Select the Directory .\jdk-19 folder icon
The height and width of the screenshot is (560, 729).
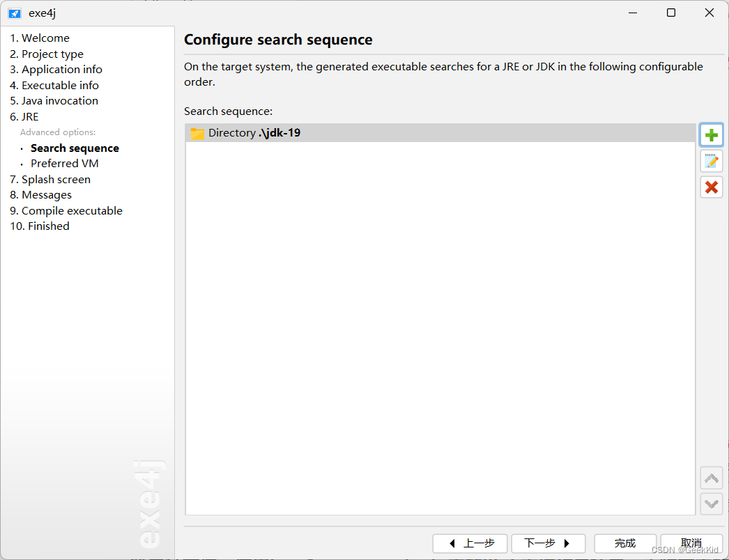pos(197,133)
